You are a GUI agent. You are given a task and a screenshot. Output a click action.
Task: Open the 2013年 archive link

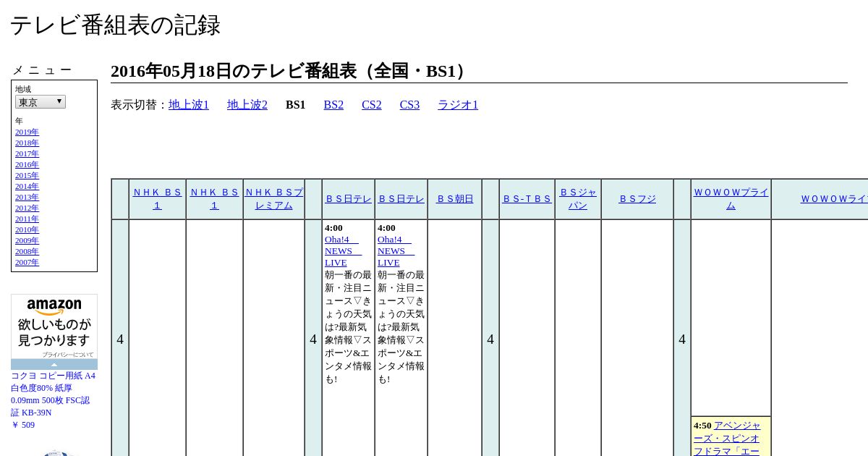coord(27,198)
